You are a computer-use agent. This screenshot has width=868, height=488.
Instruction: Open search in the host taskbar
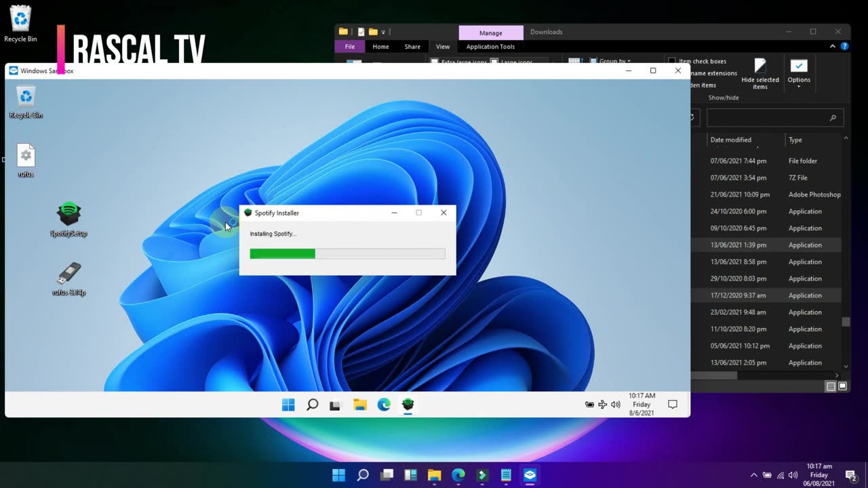tap(363, 475)
